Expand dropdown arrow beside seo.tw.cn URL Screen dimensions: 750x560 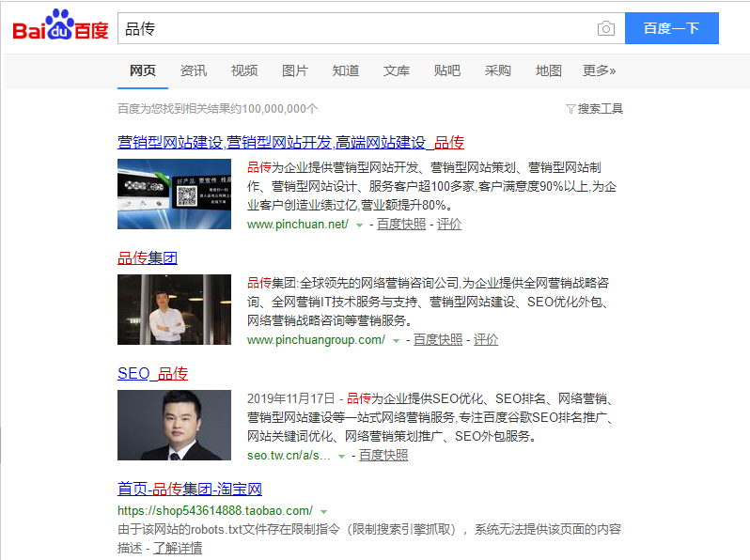click(x=341, y=457)
